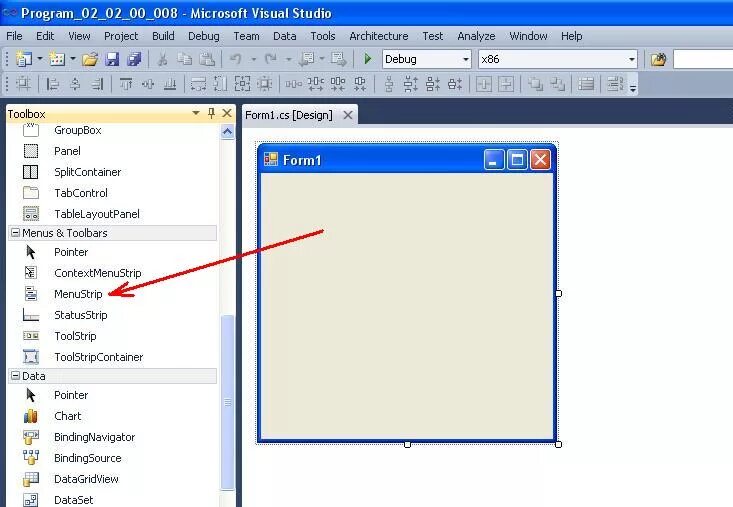Click the Send to Back icon
733x507 pixels.
(557, 85)
